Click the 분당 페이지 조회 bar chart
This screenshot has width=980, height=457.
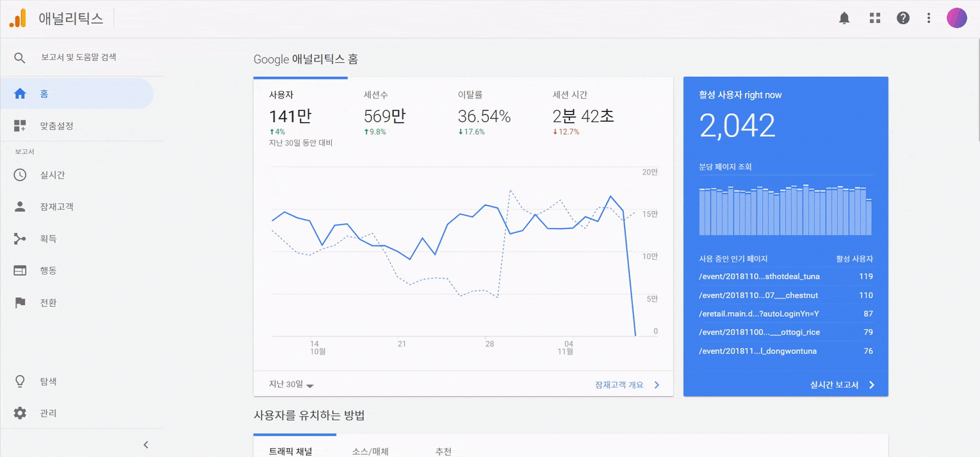click(785, 210)
